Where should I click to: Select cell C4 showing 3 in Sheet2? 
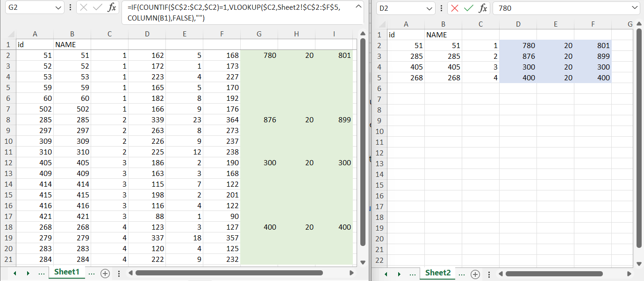pos(480,67)
